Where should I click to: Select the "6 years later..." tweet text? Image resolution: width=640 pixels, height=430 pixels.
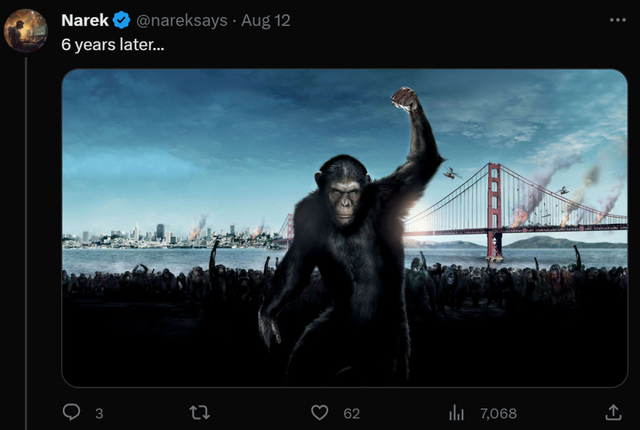[x=113, y=44]
